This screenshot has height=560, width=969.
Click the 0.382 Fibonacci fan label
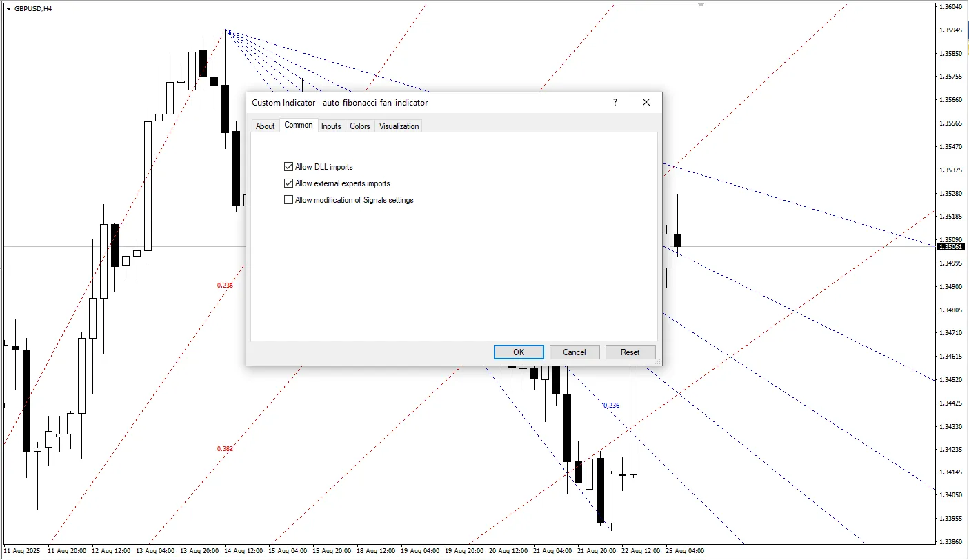tap(225, 449)
